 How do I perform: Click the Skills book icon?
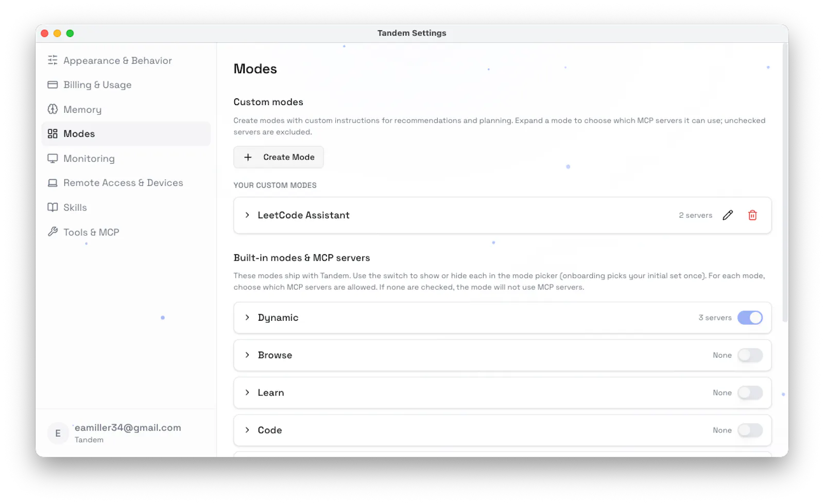pos(53,207)
